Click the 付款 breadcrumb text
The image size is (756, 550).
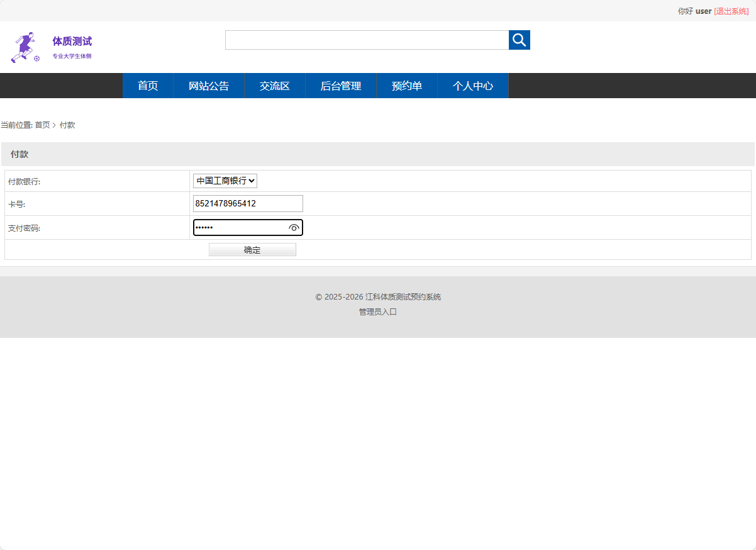coord(67,125)
